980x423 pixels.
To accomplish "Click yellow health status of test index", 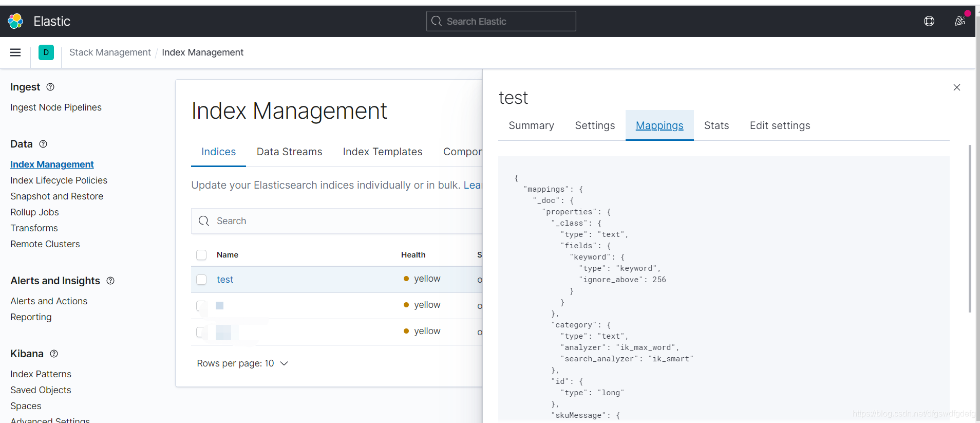I will (x=422, y=279).
